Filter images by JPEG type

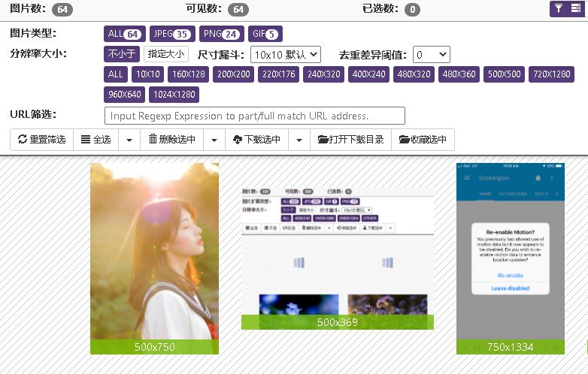pyautogui.click(x=172, y=34)
